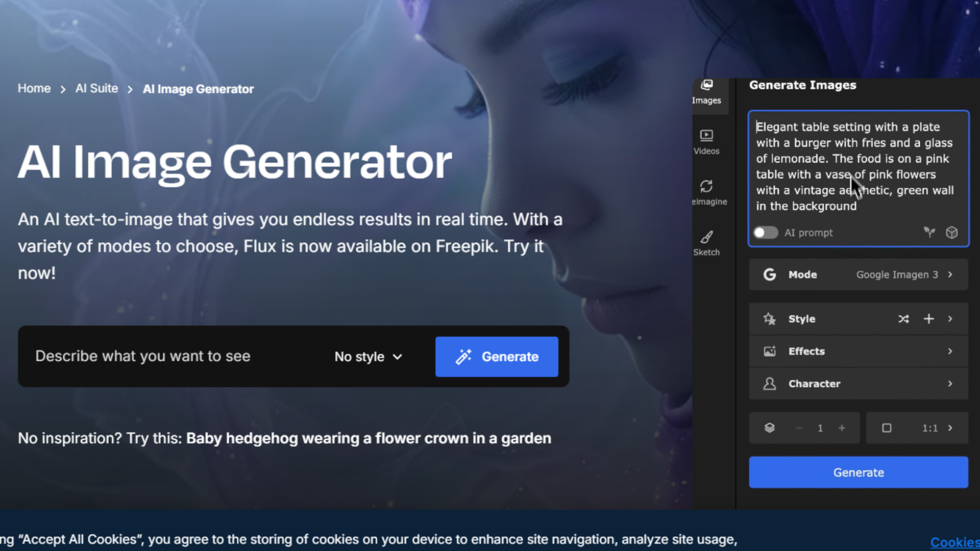Click the Describe what you want field

click(168, 356)
